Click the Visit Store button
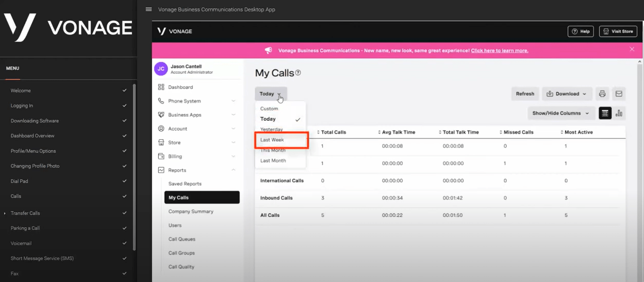The width and height of the screenshot is (644, 282). pos(618,32)
